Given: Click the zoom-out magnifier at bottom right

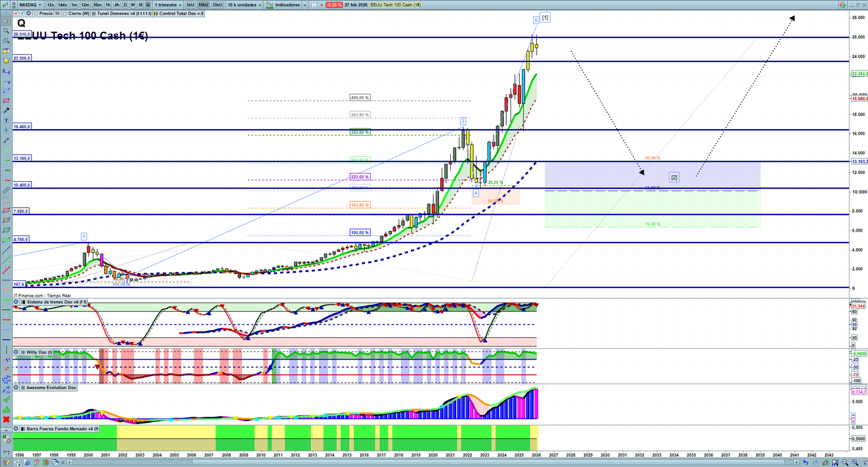Looking at the screenshot, I should click(845, 463).
